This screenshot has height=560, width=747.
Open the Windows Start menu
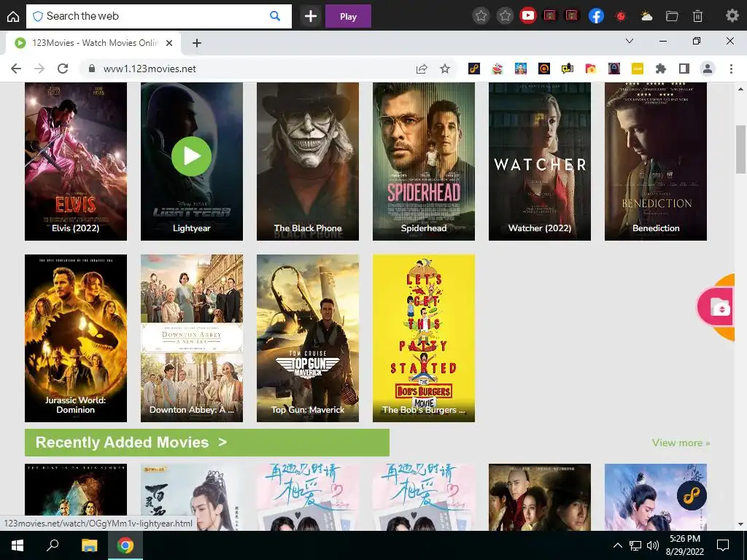pyautogui.click(x=18, y=545)
